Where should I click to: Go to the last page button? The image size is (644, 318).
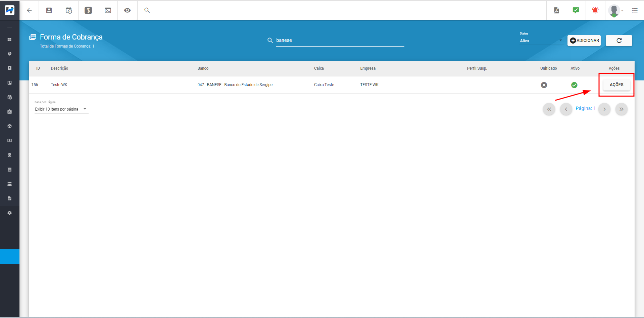(622, 109)
